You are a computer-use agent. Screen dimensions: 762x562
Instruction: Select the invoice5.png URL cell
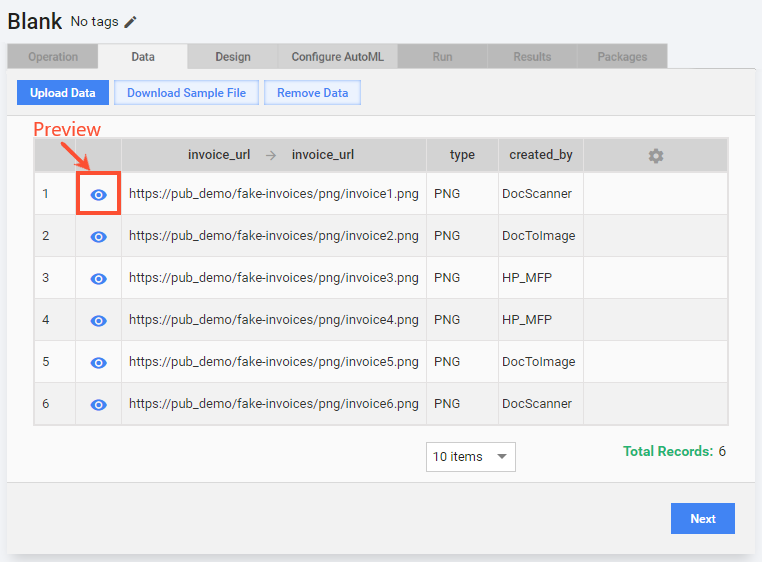click(x=274, y=362)
